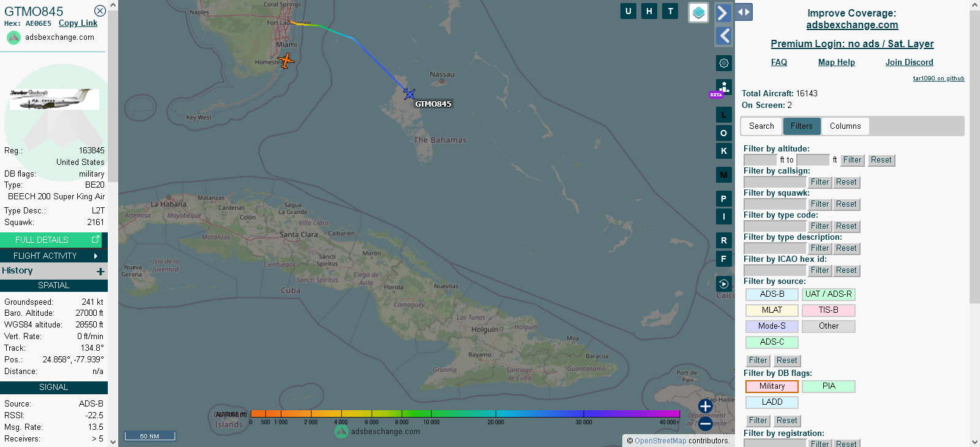
Task: Close the GTMO845 aircraft info panel
Action: (x=100, y=11)
